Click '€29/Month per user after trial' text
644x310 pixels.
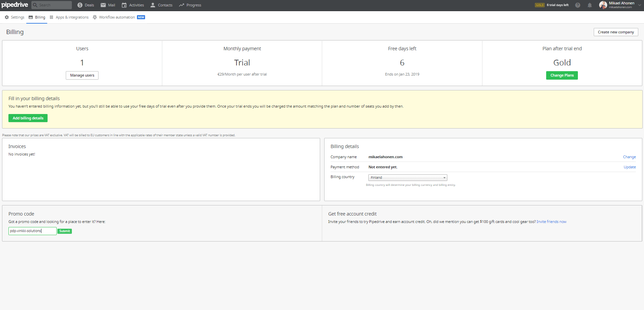[242, 74]
